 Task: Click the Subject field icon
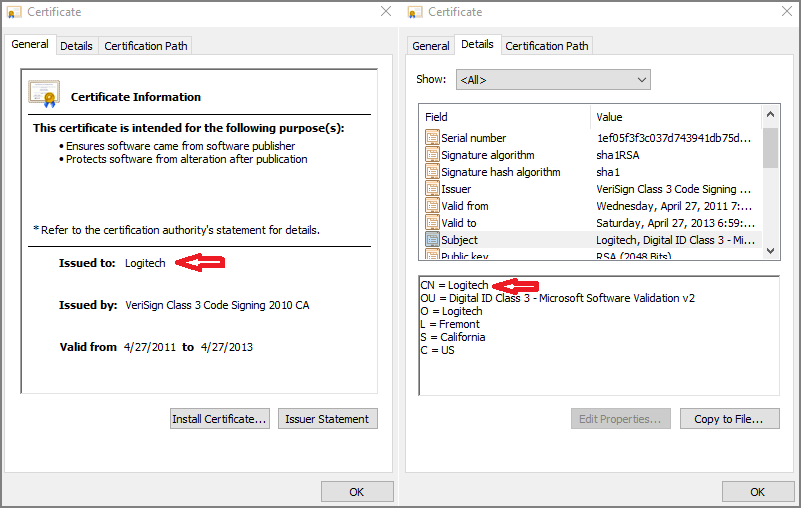[432, 240]
